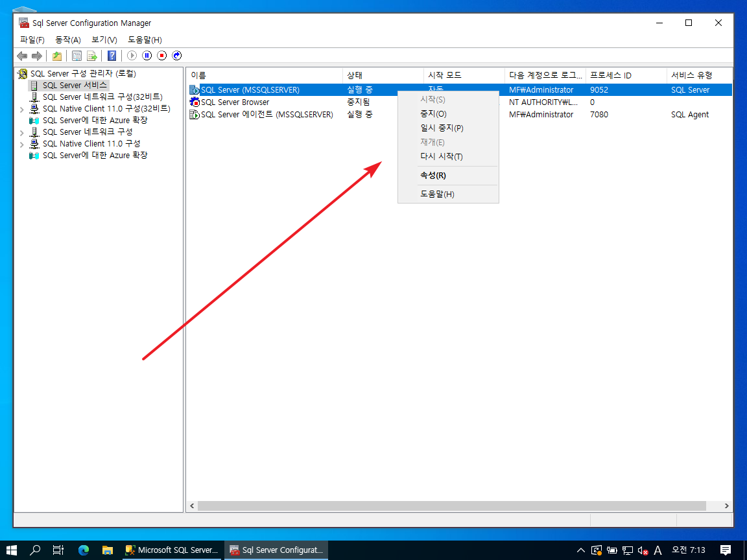Select the SQL Server Browser row name

click(x=235, y=102)
